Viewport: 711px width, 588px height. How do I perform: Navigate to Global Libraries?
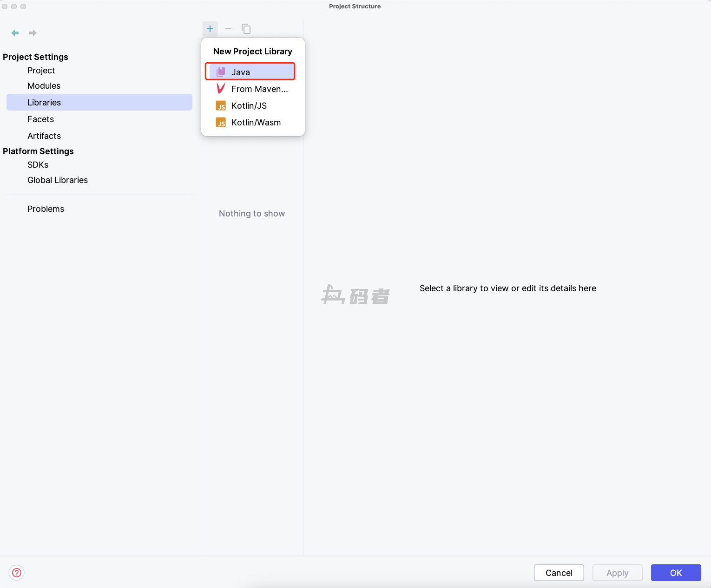58,180
